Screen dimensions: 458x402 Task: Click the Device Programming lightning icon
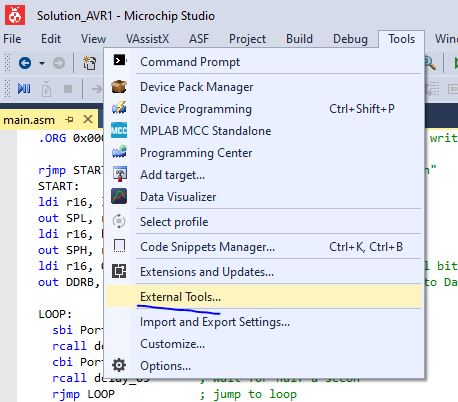coord(119,108)
